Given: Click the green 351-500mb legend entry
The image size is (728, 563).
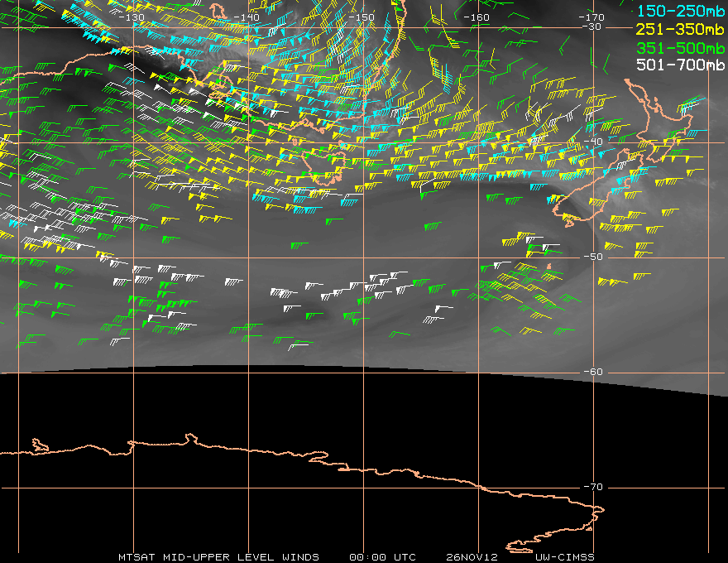Looking at the screenshot, I should pyautogui.click(x=680, y=48).
